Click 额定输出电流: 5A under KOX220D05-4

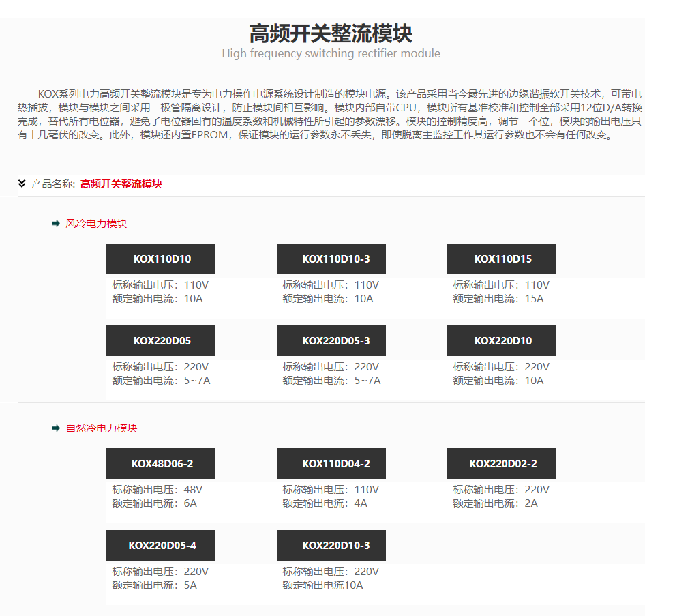(155, 585)
